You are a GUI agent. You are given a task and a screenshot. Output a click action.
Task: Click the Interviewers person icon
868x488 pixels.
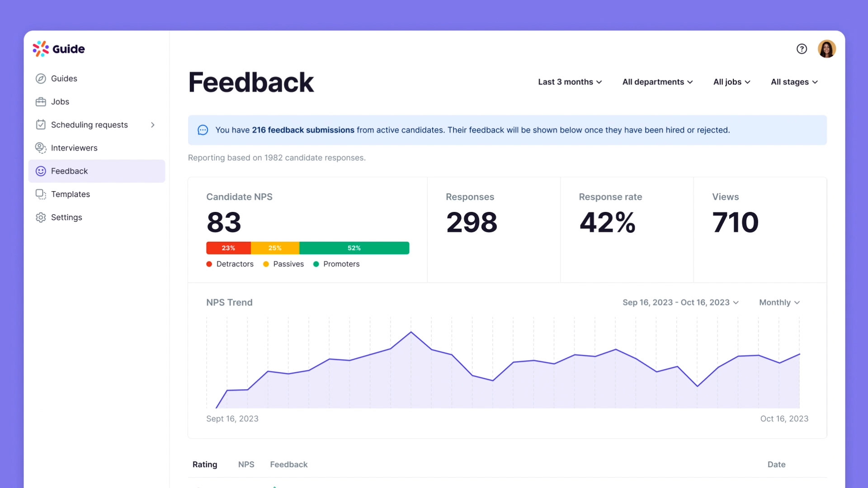click(41, 148)
